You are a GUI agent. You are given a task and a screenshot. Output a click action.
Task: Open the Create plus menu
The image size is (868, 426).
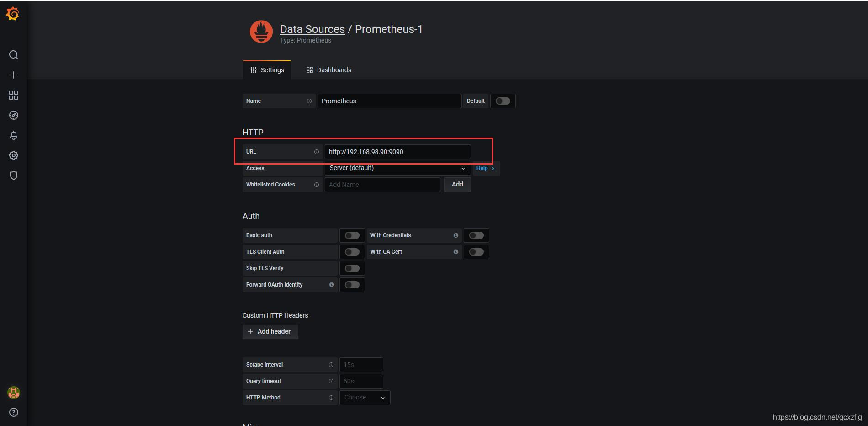(x=14, y=75)
